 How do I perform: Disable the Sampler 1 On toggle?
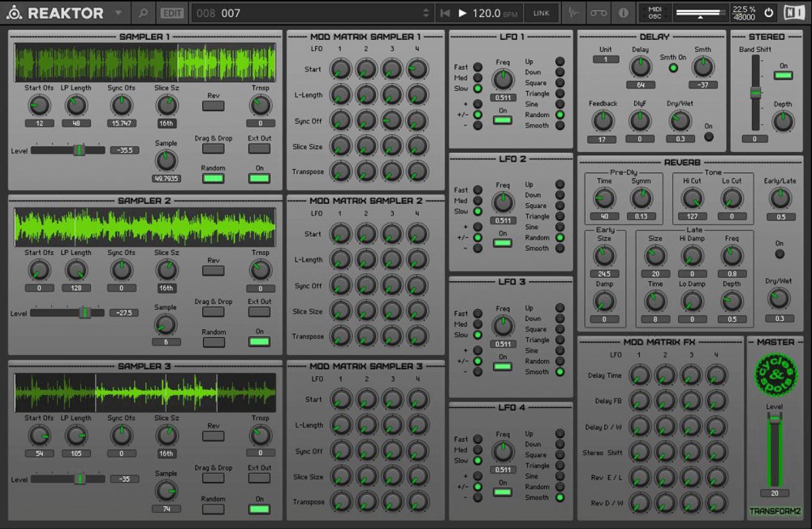pos(260,178)
